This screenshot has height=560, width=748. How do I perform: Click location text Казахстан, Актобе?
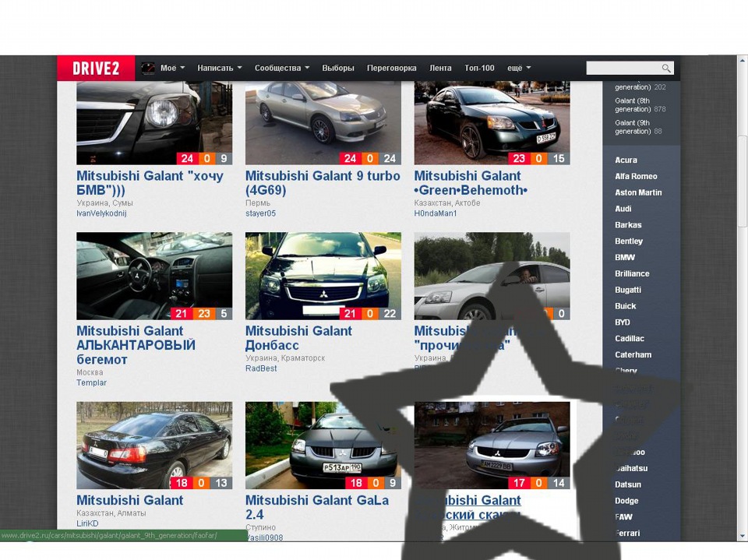coord(447,203)
